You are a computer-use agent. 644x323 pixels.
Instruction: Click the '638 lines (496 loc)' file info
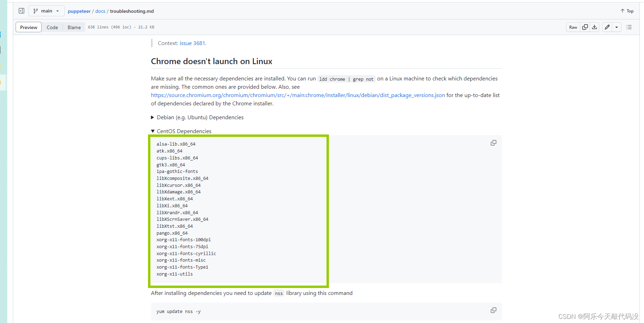110,27
